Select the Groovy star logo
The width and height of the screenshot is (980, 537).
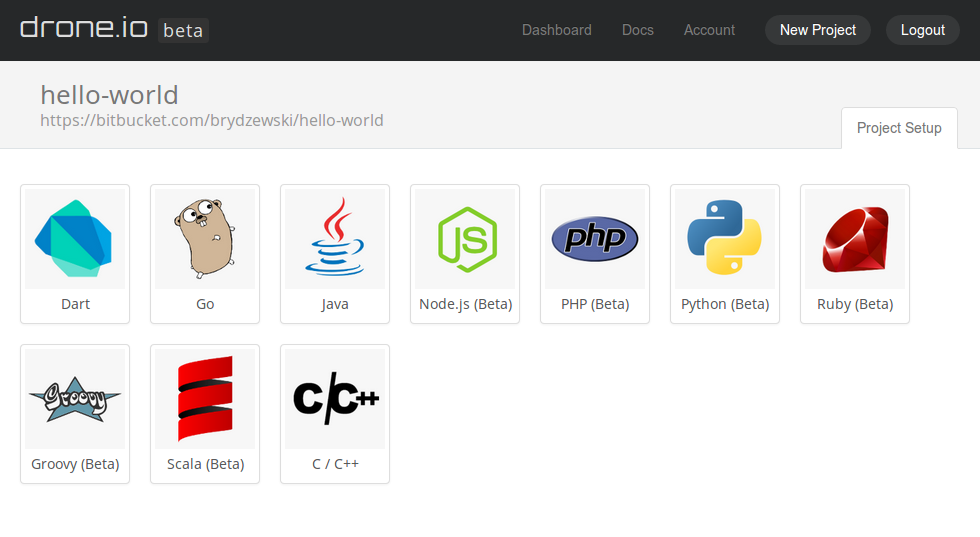tap(75, 399)
